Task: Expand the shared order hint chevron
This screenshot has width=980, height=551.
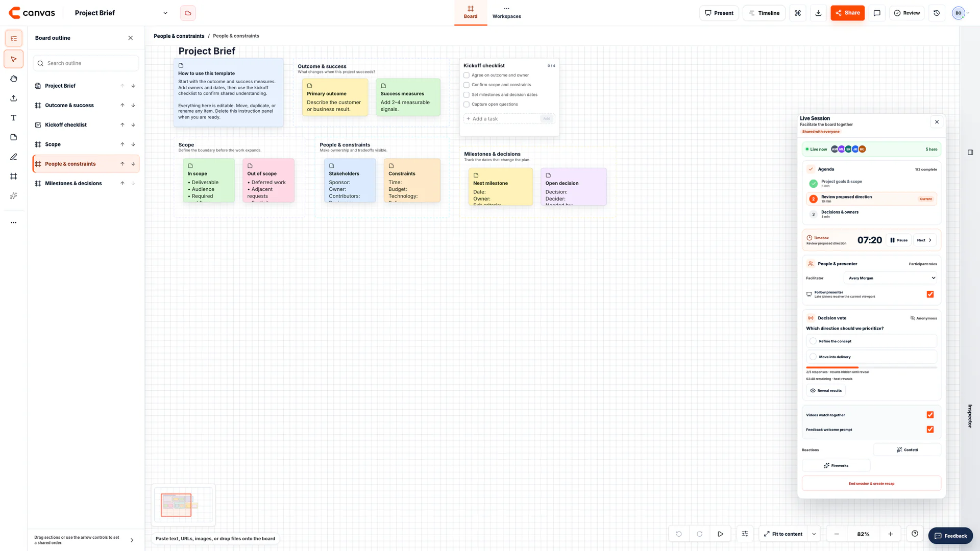Action: 132,540
